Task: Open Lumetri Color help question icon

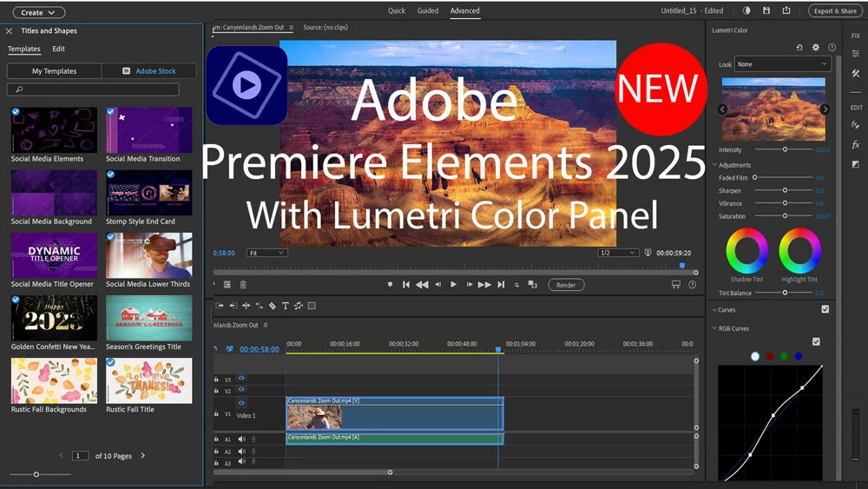Action: tap(832, 48)
